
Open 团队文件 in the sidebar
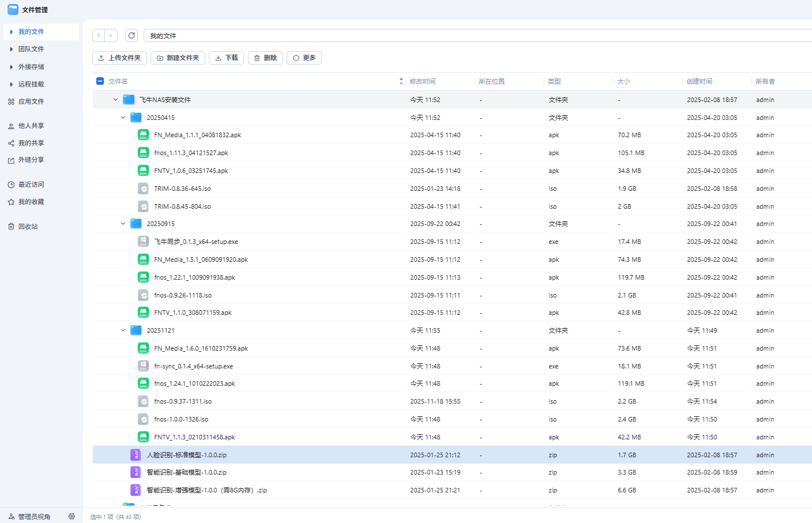pyautogui.click(x=31, y=50)
